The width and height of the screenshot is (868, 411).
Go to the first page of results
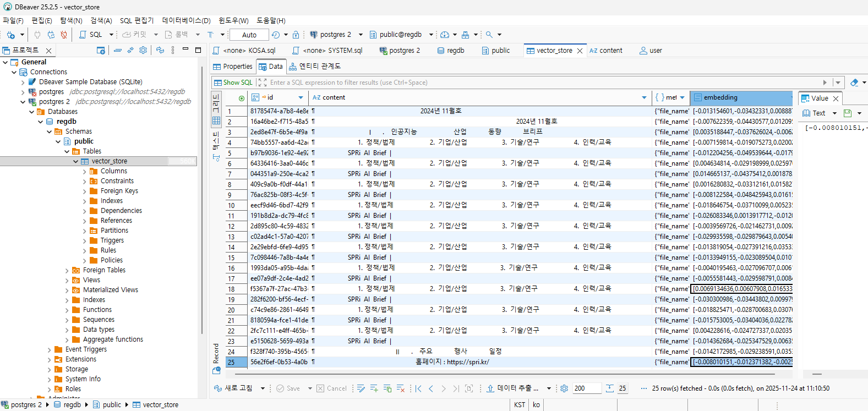pos(418,388)
